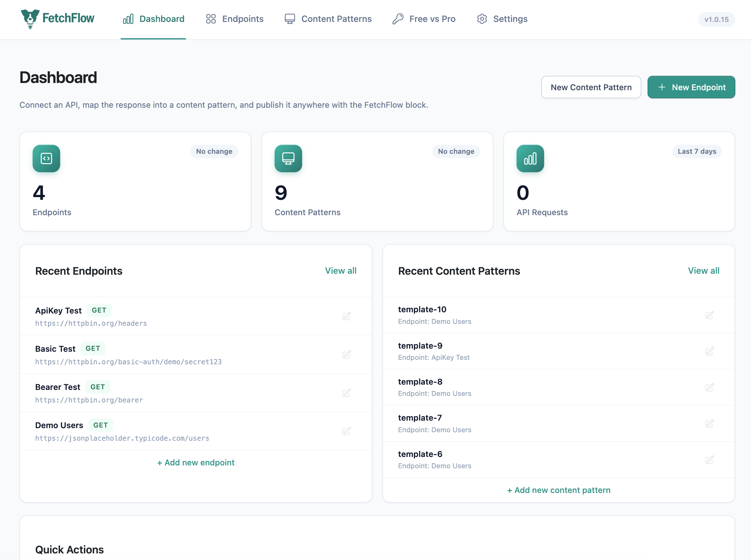The width and height of the screenshot is (751, 560).
Task: Select the ApiKey Test endpoint name
Action: point(58,310)
